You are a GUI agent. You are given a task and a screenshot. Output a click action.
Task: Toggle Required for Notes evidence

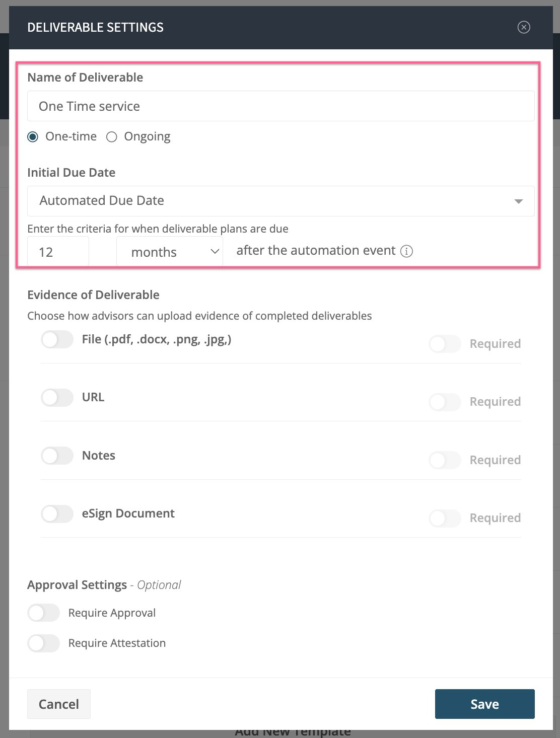tap(445, 460)
